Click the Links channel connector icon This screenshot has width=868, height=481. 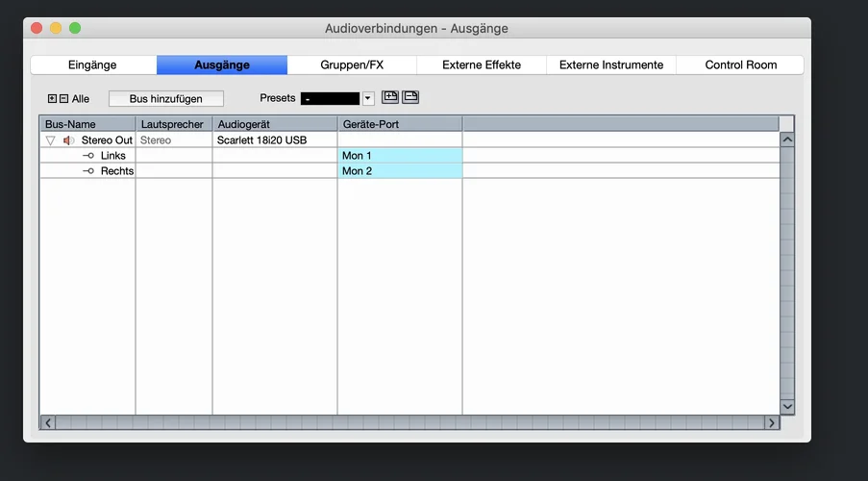click(x=88, y=156)
